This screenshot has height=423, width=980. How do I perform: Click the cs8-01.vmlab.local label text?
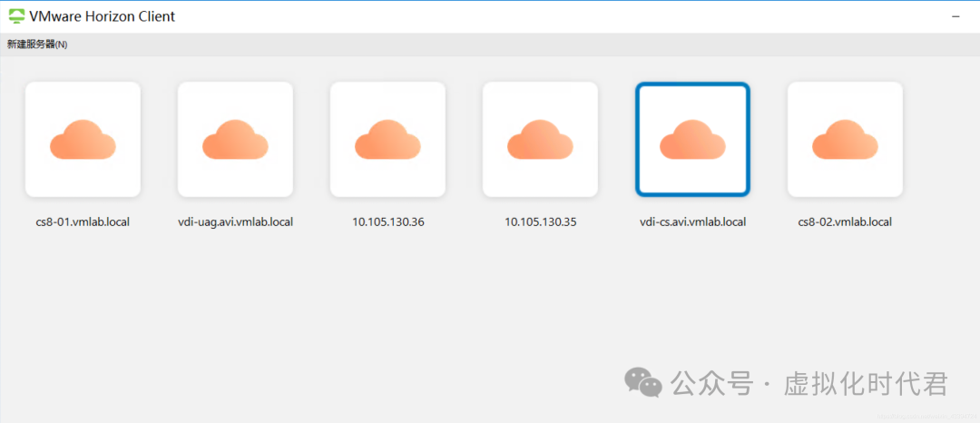[83, 221]
